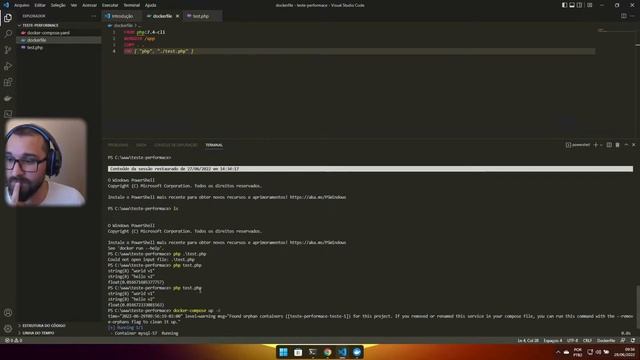Open the Source Control view
The width and height of the screenshot is (640, 360).
pyautogui.click(x=8, y=50)
